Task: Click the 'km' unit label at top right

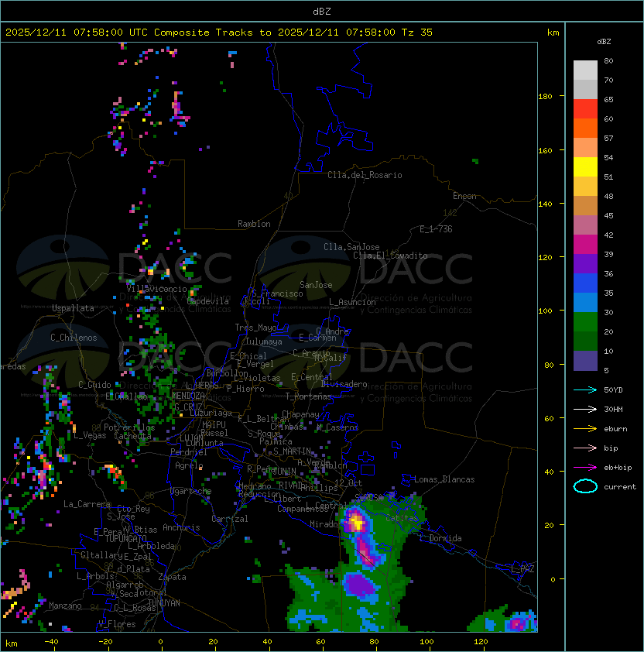Action: pos(553,33)
